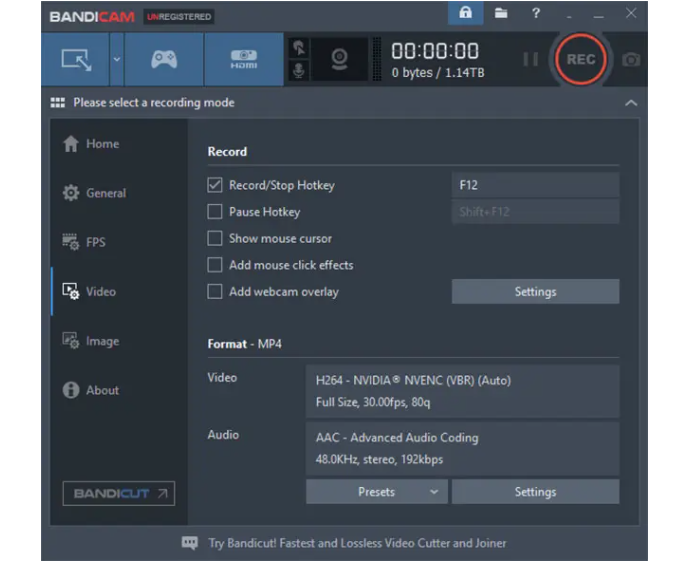Open the Presets dropdown

coord(377,492)
